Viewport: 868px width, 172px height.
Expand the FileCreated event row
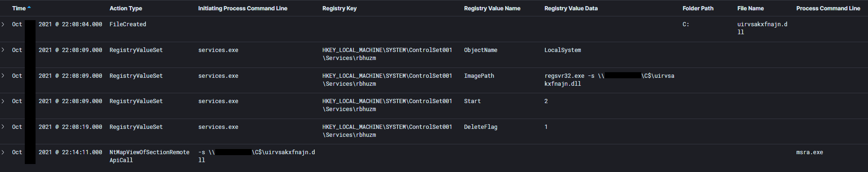(x=3, y=24)
